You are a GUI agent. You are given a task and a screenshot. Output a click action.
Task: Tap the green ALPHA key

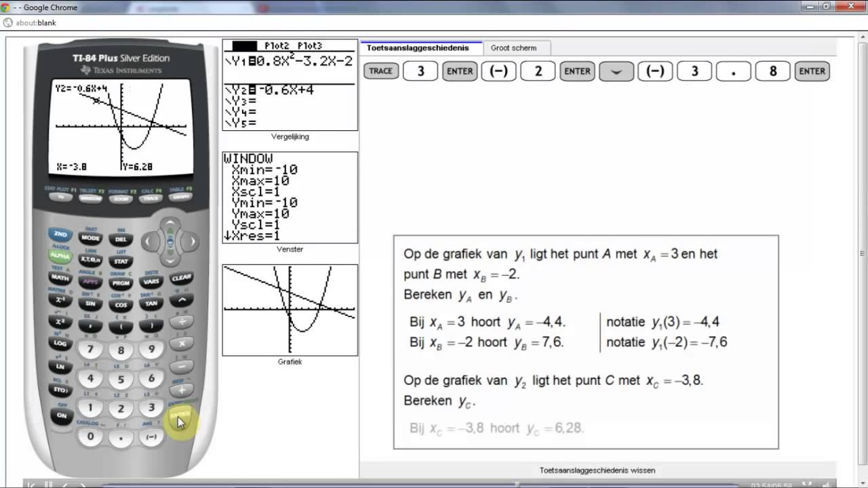[x=60, y=256]
